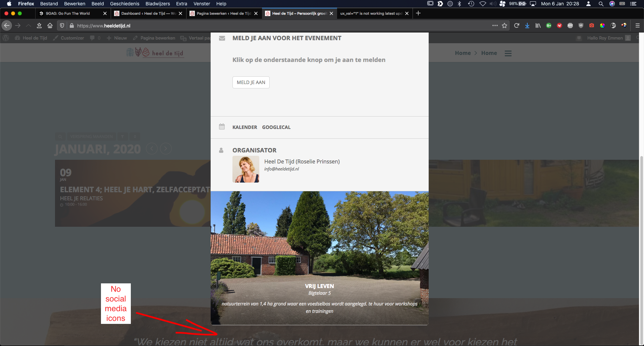Go to previous month in calendar
Viewport: 644px width, 346px height.
(152, 149)
